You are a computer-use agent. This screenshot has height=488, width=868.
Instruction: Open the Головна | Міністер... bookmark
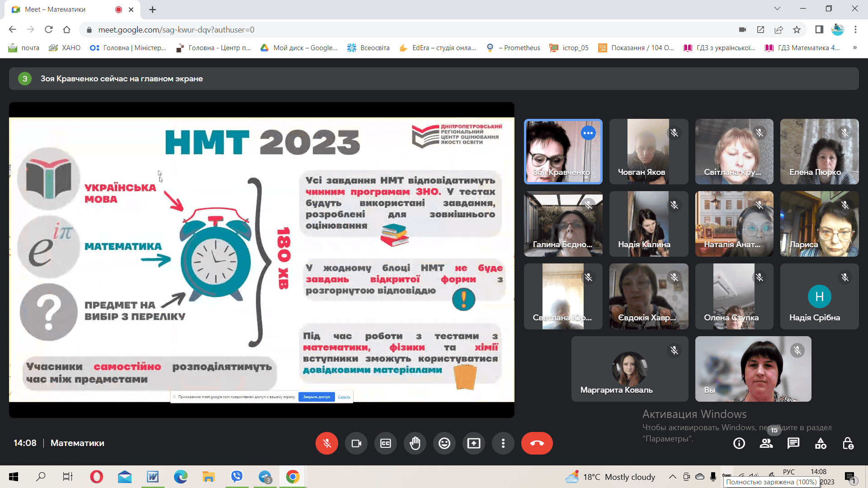(x=128, y=48)
